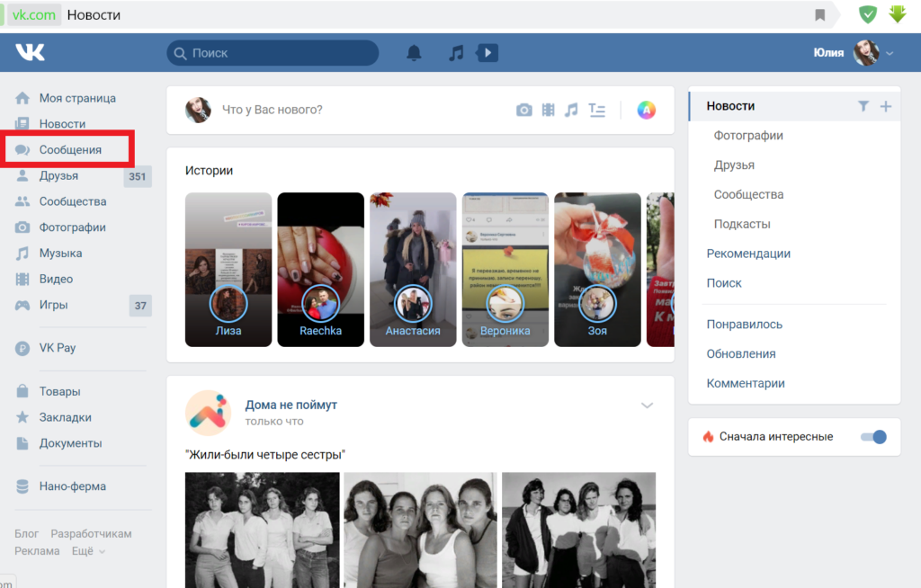Viewport: 921px width, 588px height.
Task: Click the Поиск search field
Action: pyautogui.click(x=273, y=53)
